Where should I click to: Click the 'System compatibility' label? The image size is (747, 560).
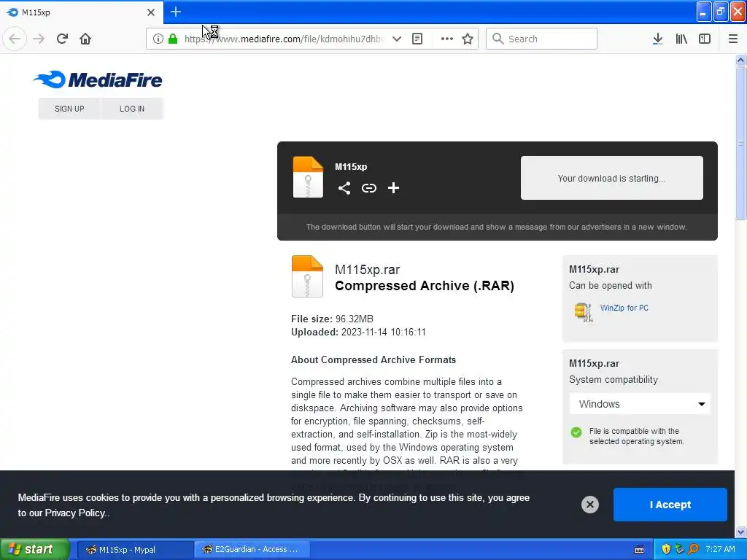pyautogui.click(x=613, y=379)
